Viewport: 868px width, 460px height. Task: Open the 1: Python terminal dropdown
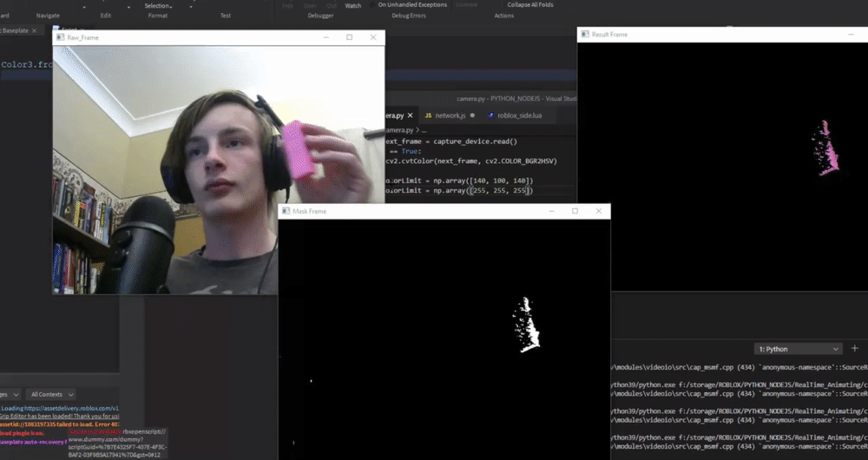[x=798, y=349]
